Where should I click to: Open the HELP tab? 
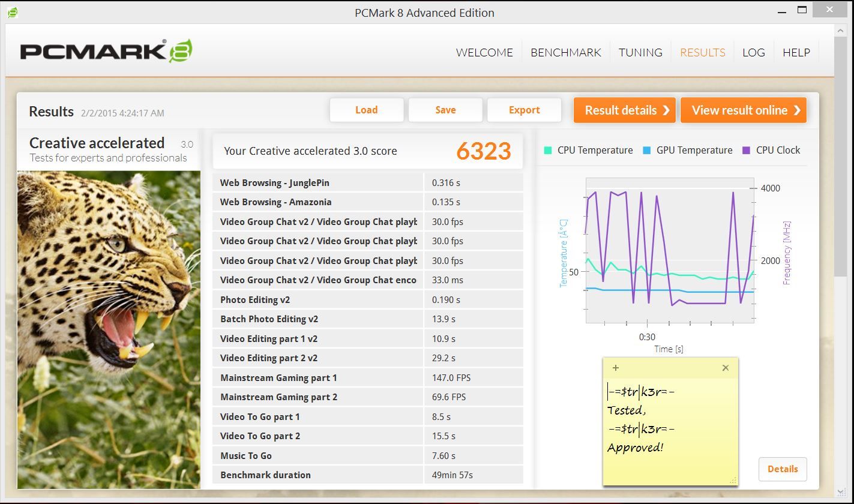click(796, 53)
